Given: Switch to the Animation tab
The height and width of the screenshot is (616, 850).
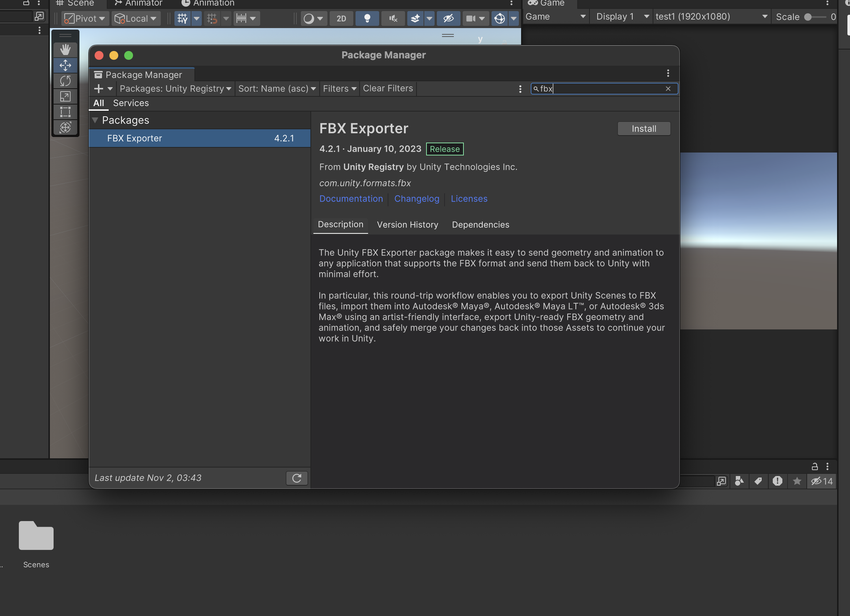Looking at the screenshot, I should (x=208, y=3).
